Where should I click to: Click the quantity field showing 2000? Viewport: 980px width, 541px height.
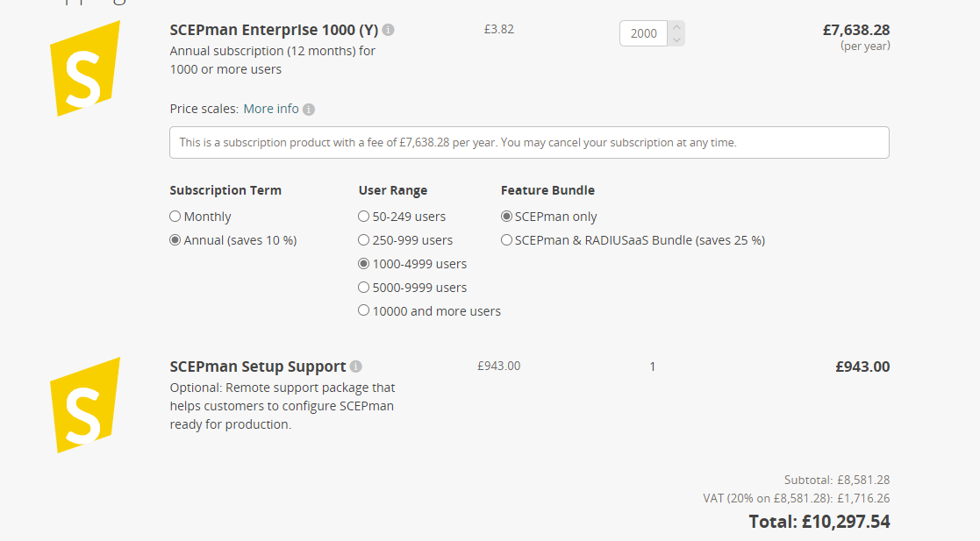coord(644,33)
